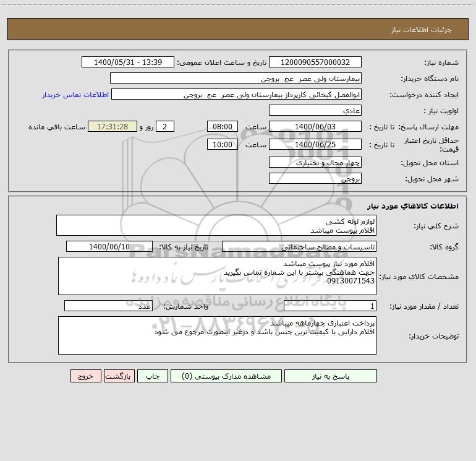Click the چاپ print button
Image resolution: width=476 pixels, height=461 pixels.
[x=153, y=376]
